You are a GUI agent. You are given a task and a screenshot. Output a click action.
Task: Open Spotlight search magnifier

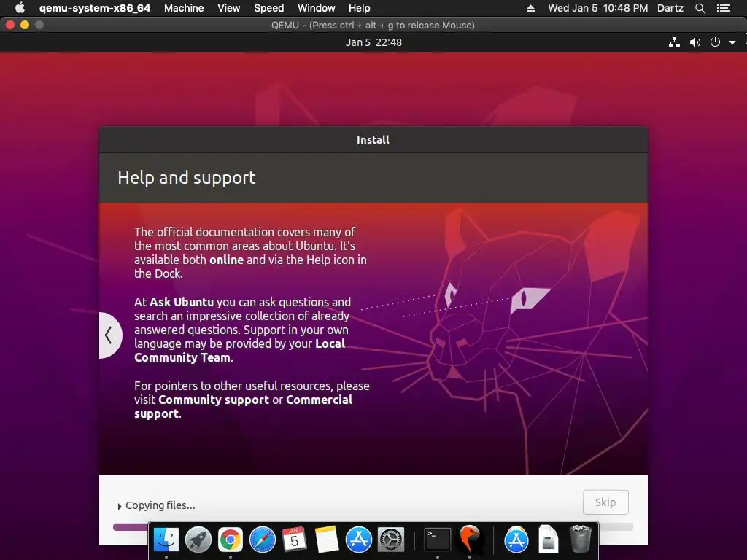700,8
